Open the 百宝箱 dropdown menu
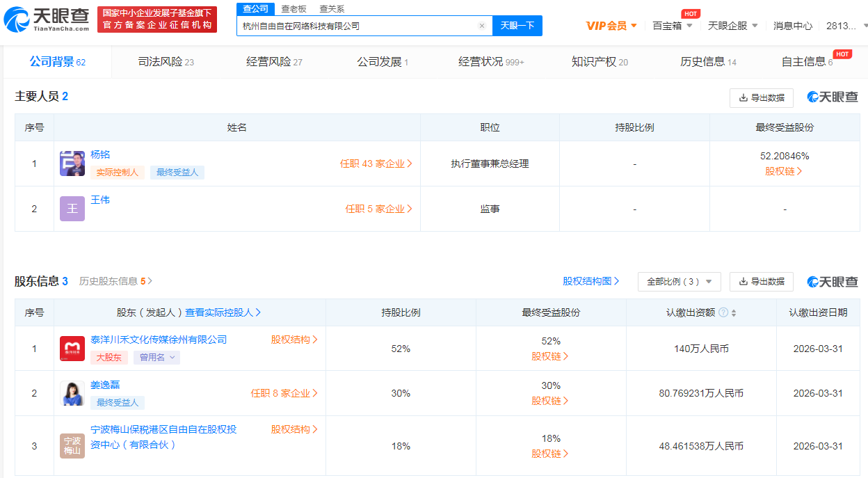The image size is (868, 478). [673, 26]
